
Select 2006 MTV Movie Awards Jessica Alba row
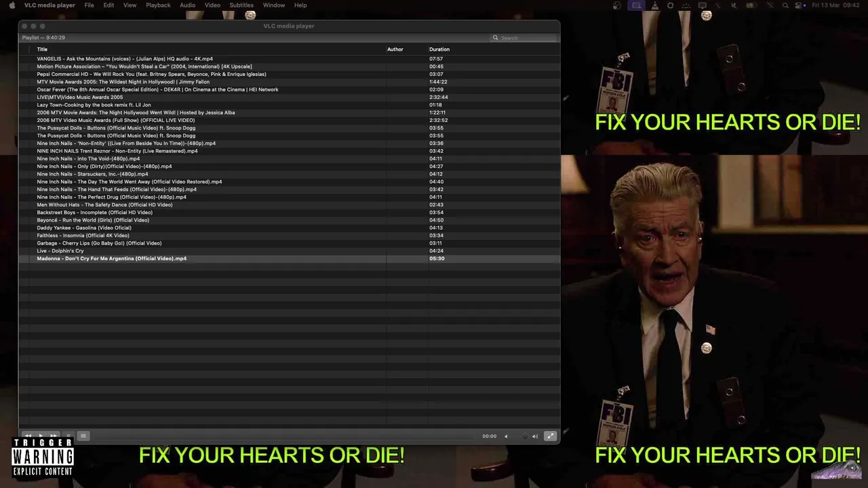click(290, 113)
